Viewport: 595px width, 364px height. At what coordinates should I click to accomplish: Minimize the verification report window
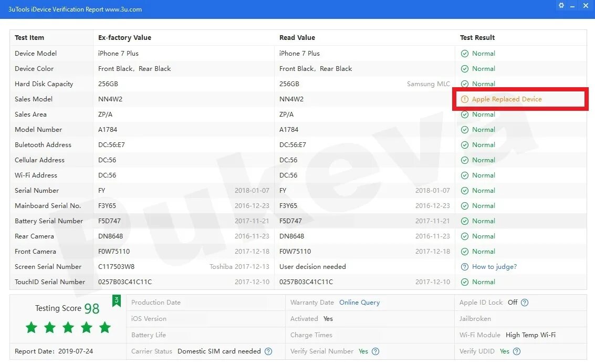pos(572,6)
